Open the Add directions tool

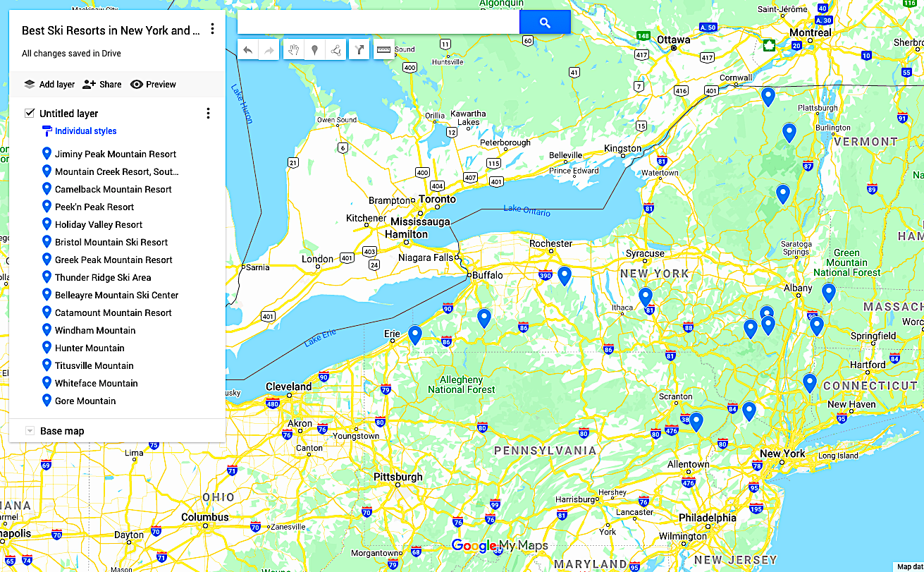pyautogui.click(x=359, y=50)
